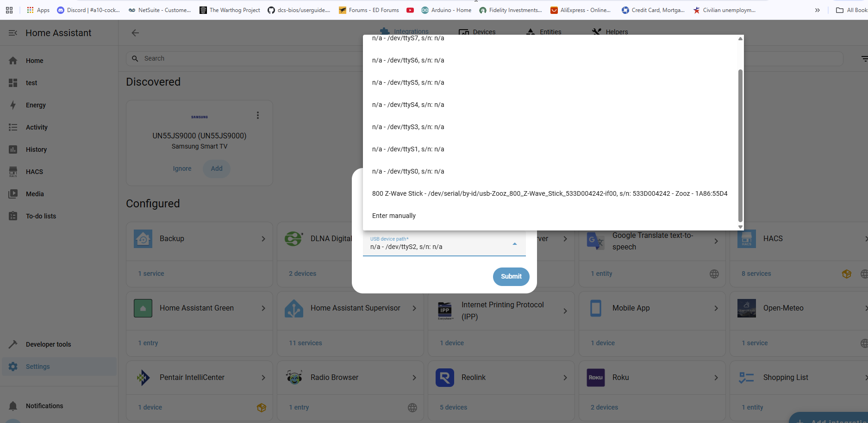Open the Notifications bell icon
This screenshot has height=423, width=868.
pyautogui.click(x=13, y=406)
